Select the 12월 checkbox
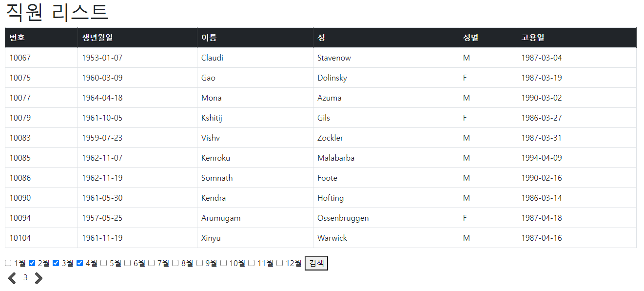Viewport: 644px width, 291px height. point(279,263)
